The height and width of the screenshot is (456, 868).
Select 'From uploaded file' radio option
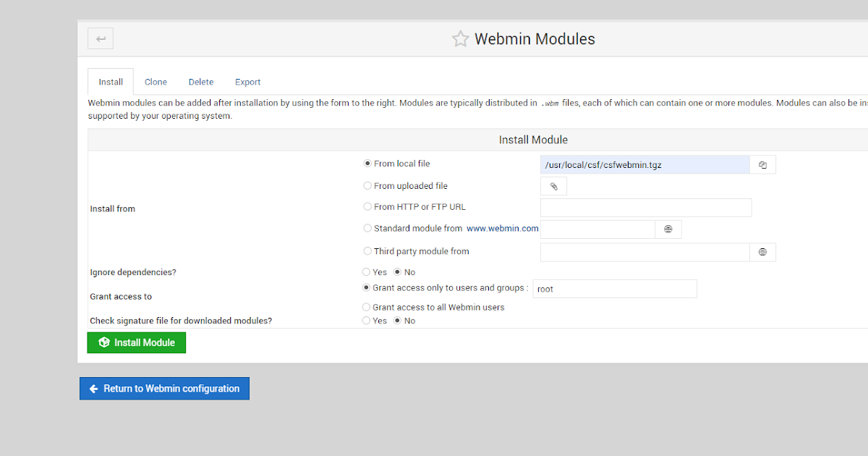click(x=367, y=186)
